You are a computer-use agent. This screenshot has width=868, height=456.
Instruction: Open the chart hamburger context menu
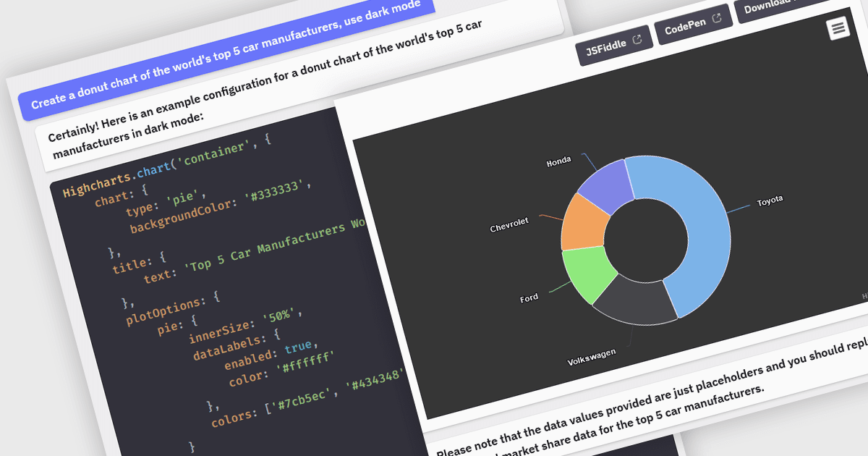[x=838, y=28]
